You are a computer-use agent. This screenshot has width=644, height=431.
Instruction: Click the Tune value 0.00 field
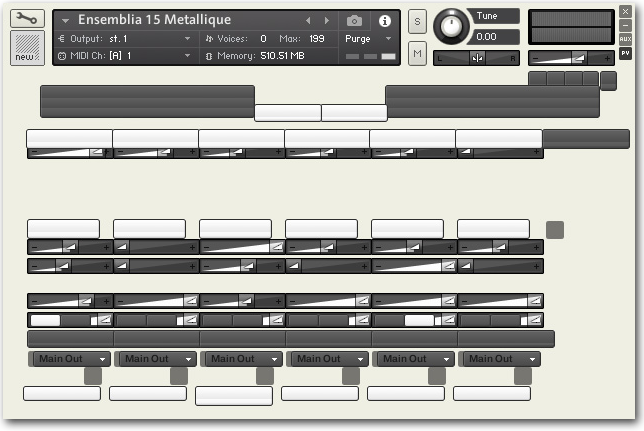click(495, 37)
